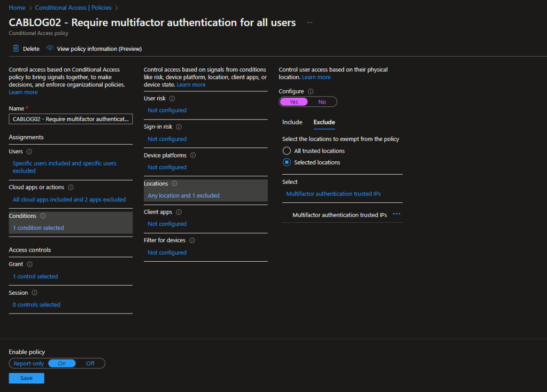Click the info icon next to Sign-in risk

pos(179,127)
